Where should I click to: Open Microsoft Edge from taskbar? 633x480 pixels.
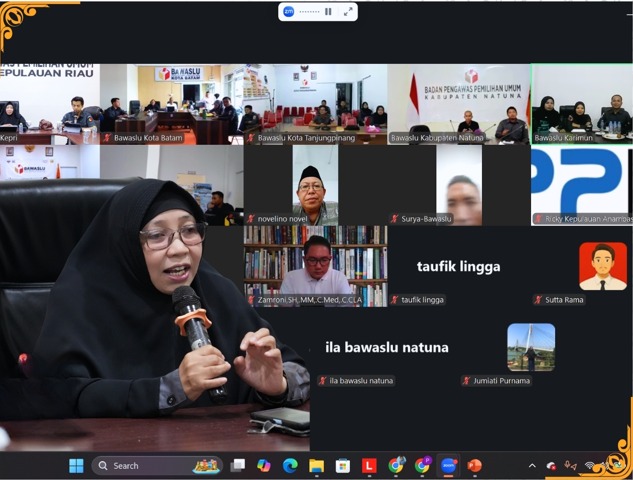tap(290, 465)
